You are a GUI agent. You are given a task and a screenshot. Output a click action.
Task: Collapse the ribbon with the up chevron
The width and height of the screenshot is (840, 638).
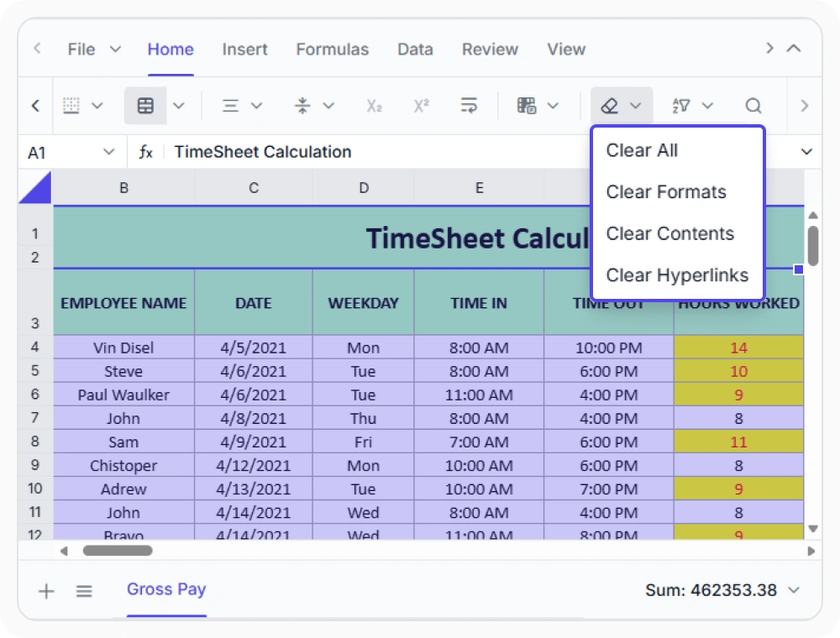point(794,48)
